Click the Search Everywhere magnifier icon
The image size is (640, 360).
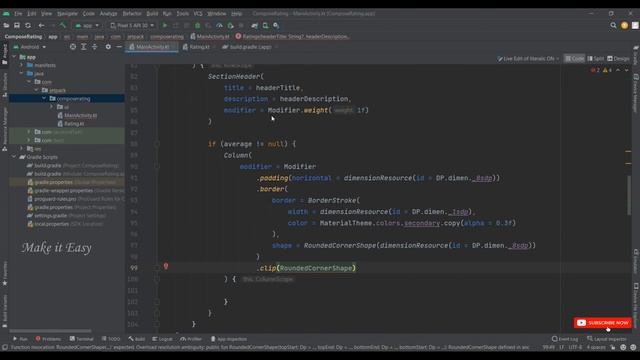coord(613,25)
